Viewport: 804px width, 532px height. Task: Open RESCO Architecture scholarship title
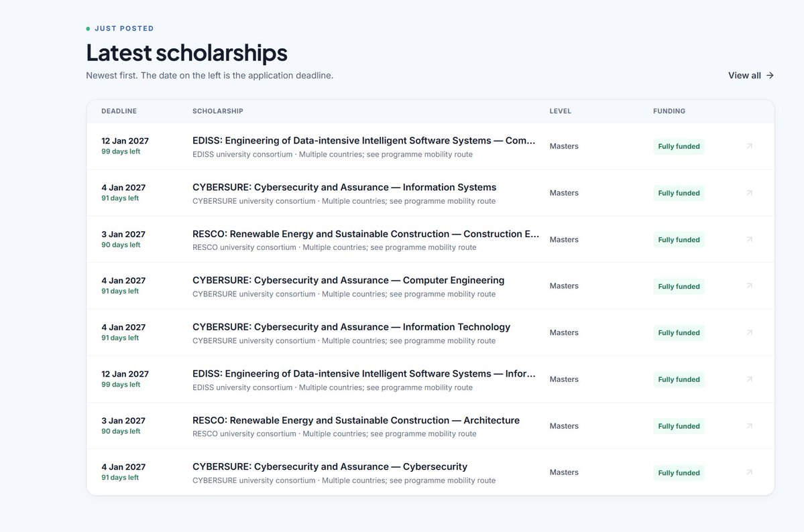(356, 420)
